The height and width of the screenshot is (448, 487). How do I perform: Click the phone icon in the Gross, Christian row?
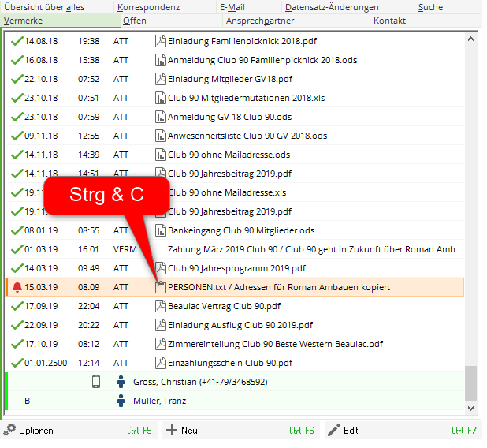point(96,382)
